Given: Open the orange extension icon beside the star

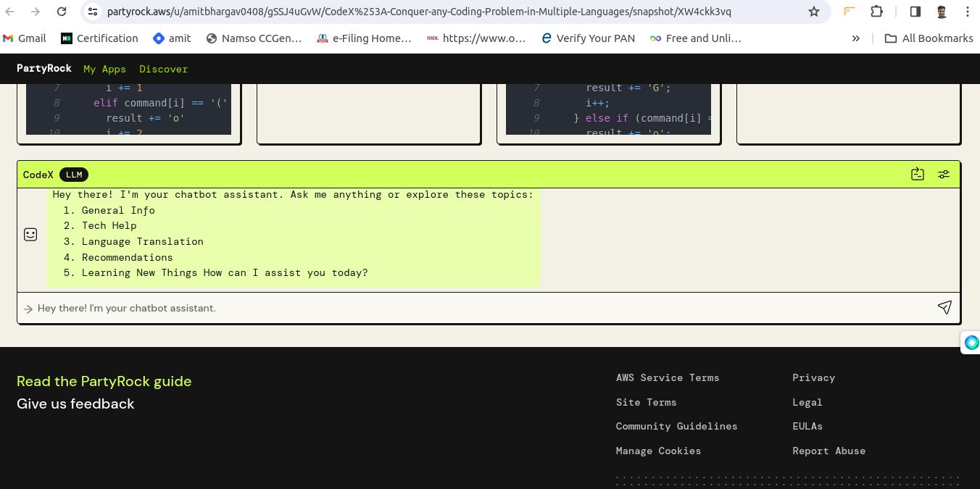Looking at the screenshot, I should coord(850,12).
